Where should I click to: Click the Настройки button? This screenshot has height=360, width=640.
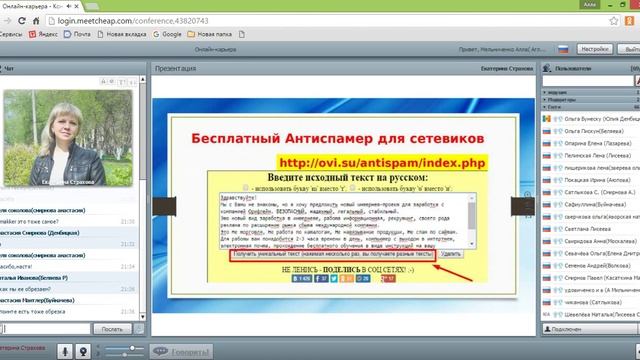[x=595, y=49]
